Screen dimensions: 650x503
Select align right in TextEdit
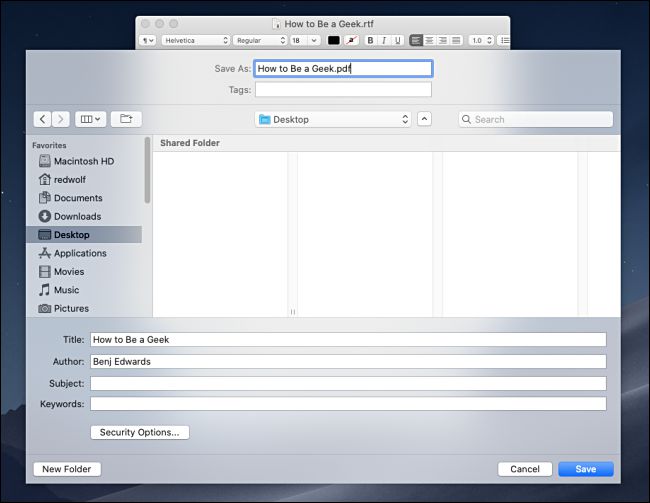click(x=443, y=40)
